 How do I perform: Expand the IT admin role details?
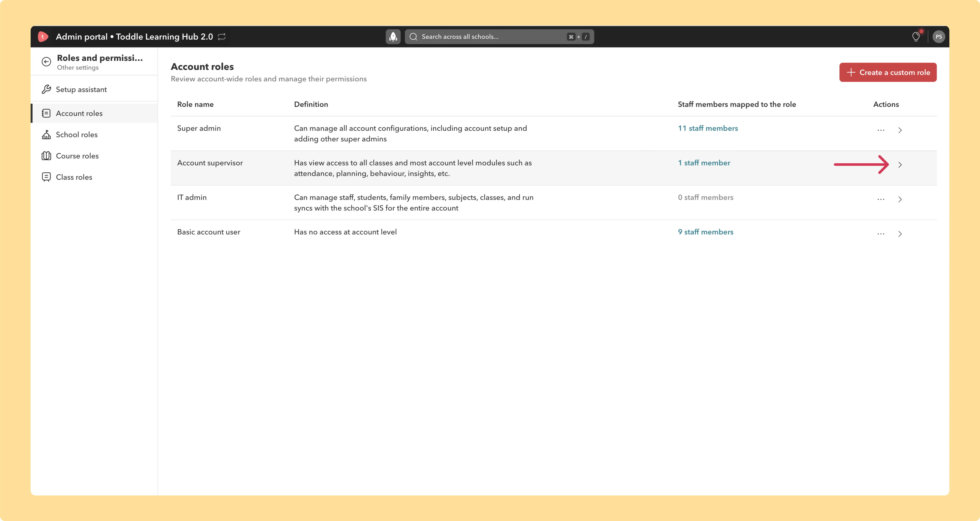(x=900, y=199)
